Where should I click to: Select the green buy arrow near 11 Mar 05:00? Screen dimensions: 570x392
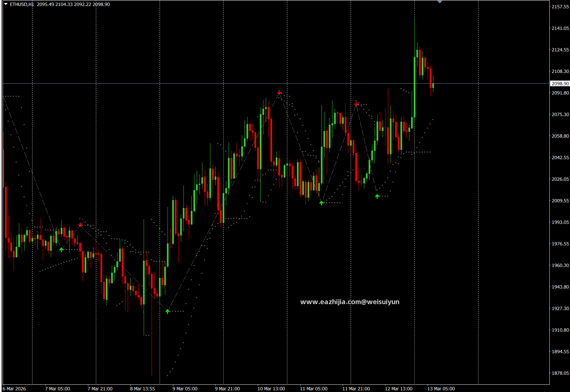click(x=321, y=203)
